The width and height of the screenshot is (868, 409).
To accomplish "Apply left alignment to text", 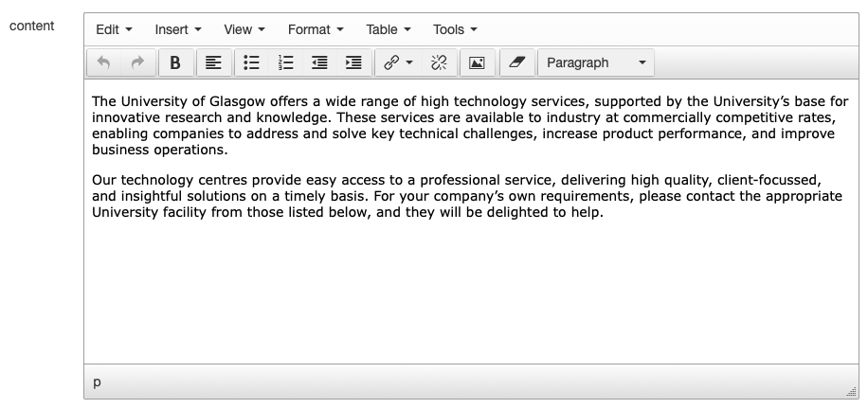I will [x=213, y=62].
